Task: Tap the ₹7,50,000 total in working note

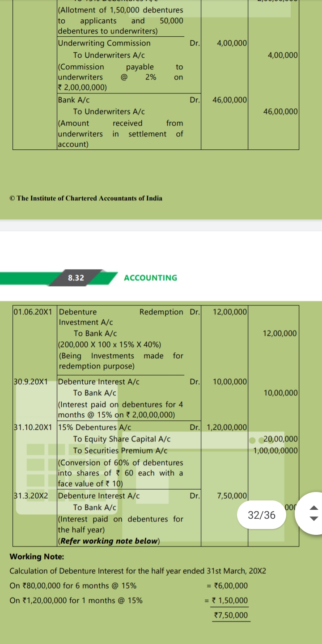Action: (231, 615)
